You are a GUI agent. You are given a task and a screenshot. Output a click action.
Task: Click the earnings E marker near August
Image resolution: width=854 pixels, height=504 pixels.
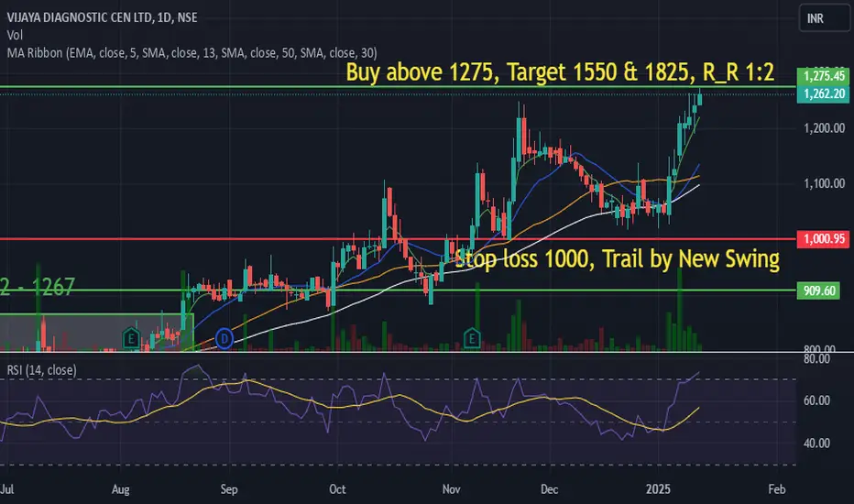click(x=131, y=338)
